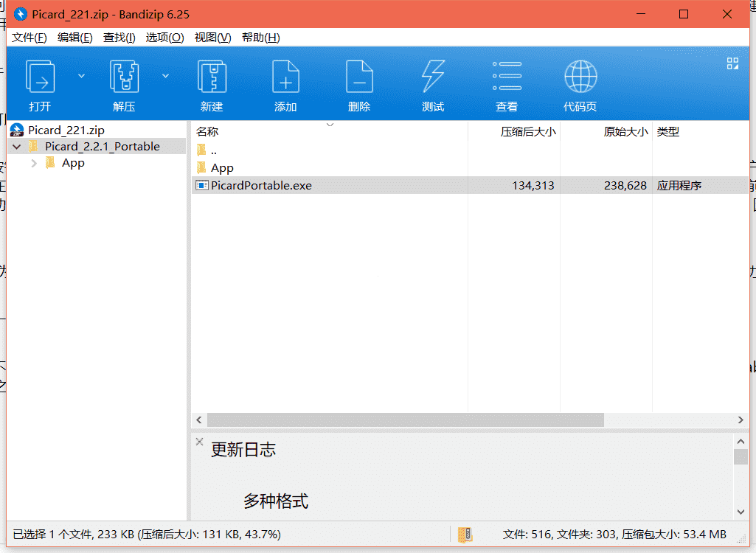
Task: Open the 编辑(E) menu
Action: click(x=74, y=38)
